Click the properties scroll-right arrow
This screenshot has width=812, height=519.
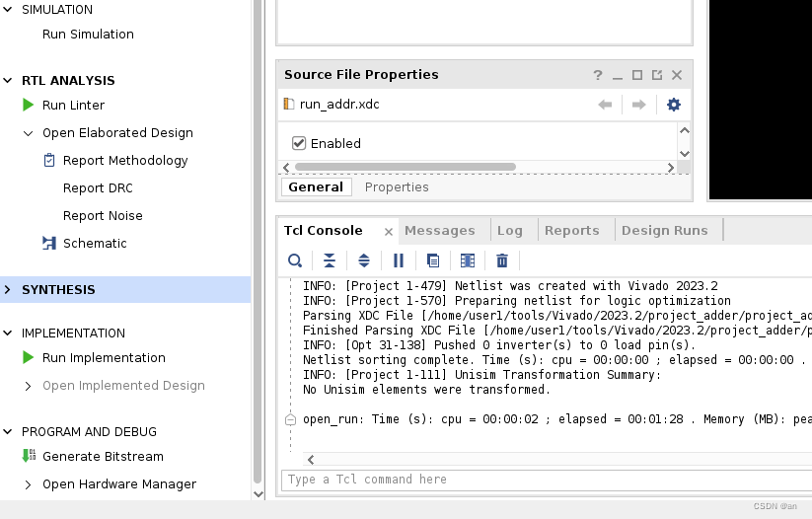pos(671,168)
